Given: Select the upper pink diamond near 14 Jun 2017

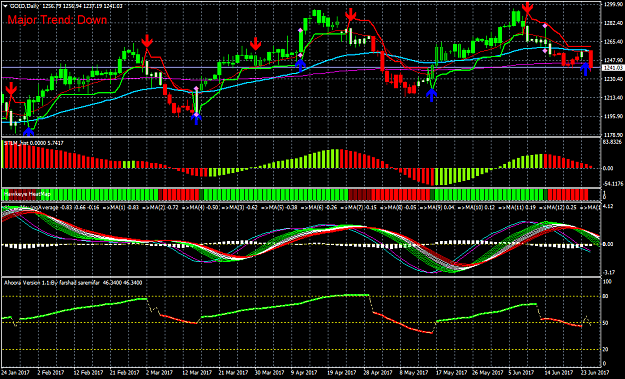Looking at the screenshot, I should (x=545, y=26).
